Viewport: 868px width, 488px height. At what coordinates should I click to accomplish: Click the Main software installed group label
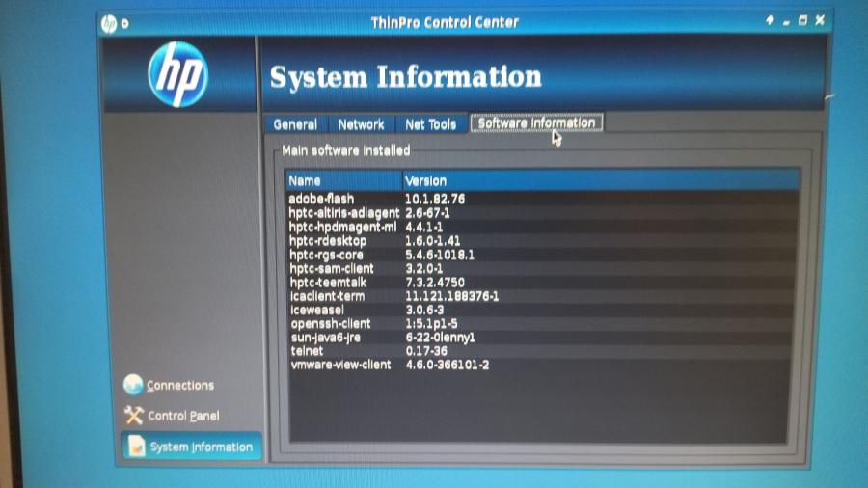pos(346,150)
